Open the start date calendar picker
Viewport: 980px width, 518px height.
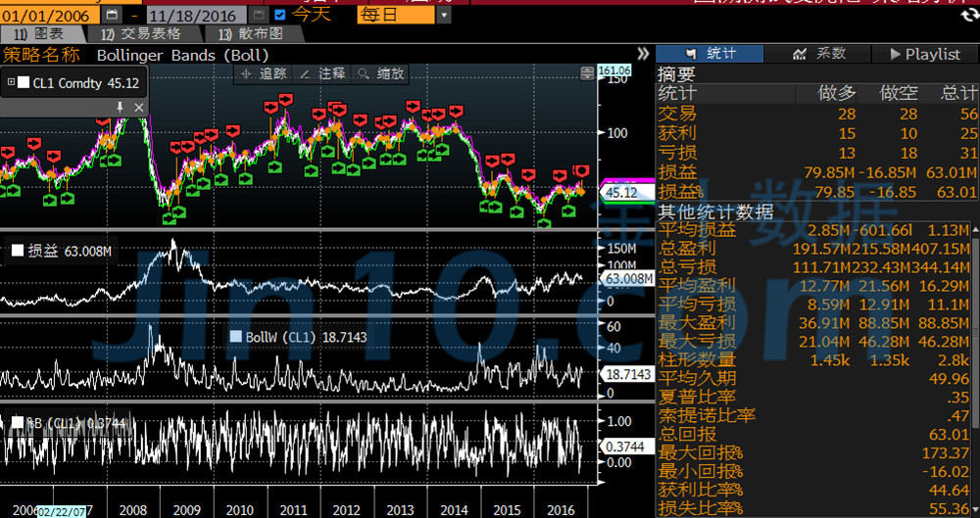coord(111,15)
